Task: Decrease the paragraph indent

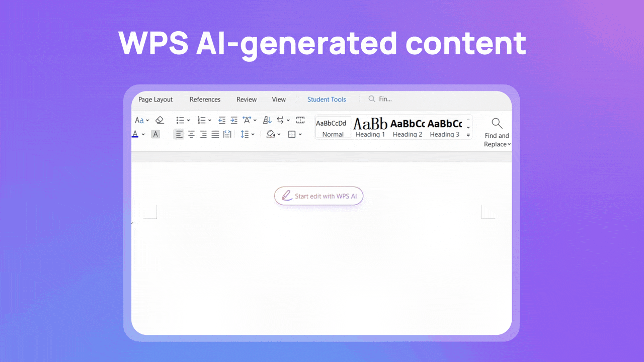Action: [x=222, y=120]
